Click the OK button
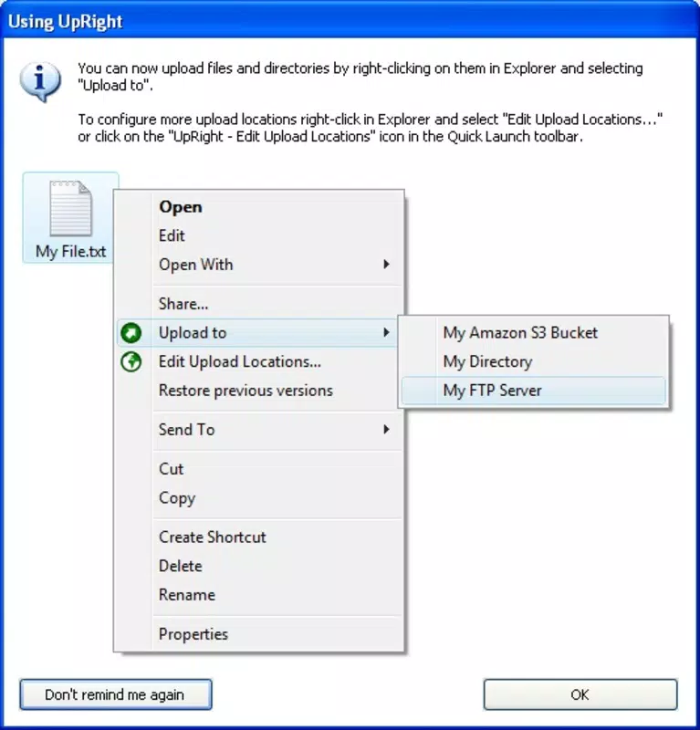Image resolution: width=700 pixels, height=730 pixels. point(580,694)
